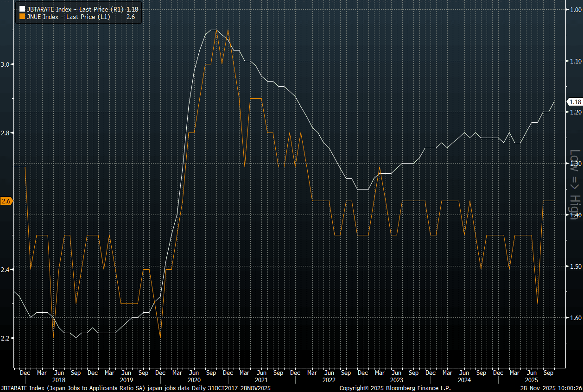Click the 2.6 value in legend box
This screenshot has width=583, height=392.
pyautogui.click(x=131, y=17)
